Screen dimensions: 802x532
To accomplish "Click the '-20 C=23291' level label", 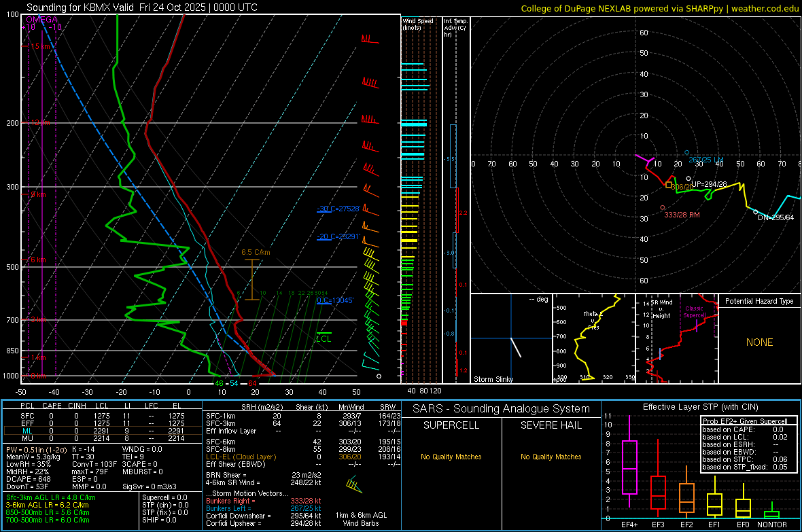I will 338,237.
